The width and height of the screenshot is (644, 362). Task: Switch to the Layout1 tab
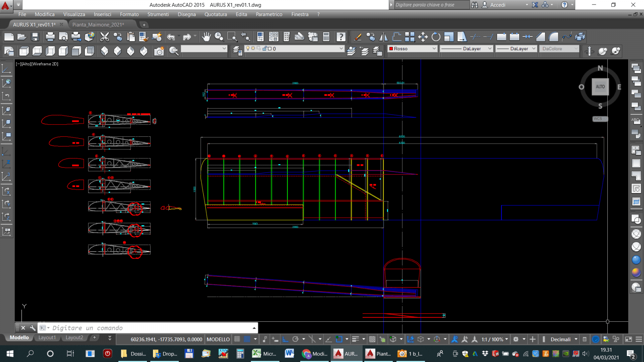point(47,337)
